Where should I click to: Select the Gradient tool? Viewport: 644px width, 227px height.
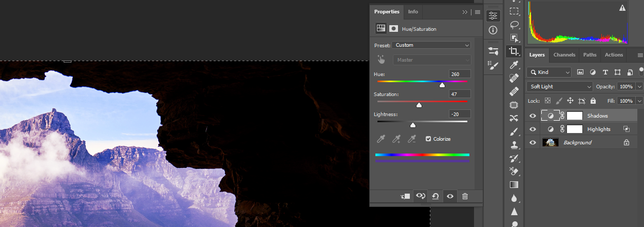514,185
